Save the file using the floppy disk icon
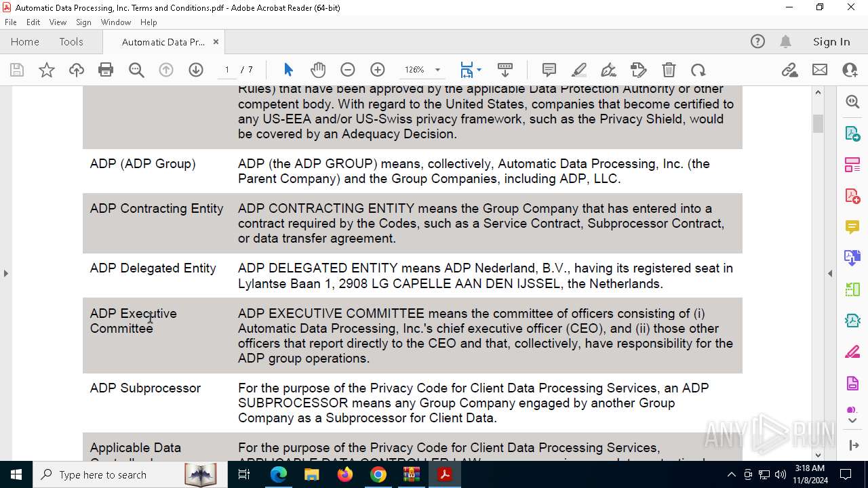This screenshot has width=868, height=488. [x=17, y=70]
